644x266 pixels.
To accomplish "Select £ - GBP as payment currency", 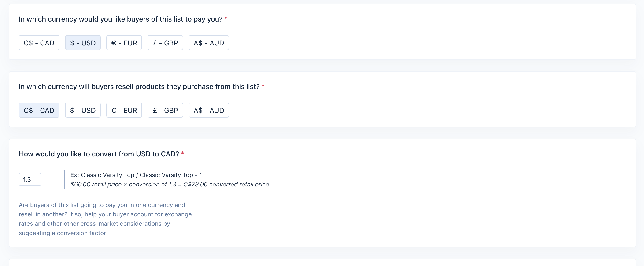I will (165, 43).
